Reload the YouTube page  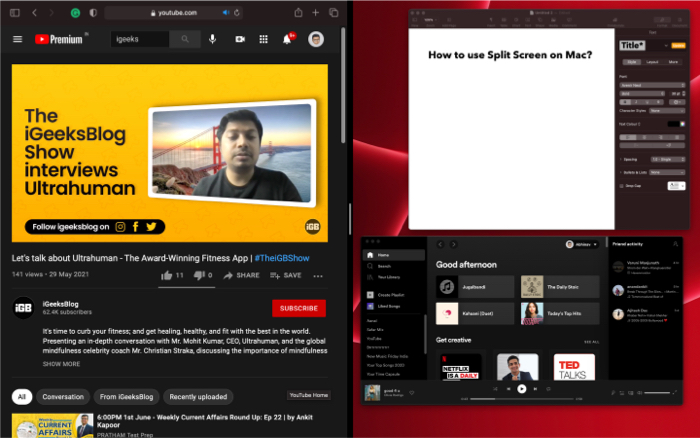tap(237, 13)
